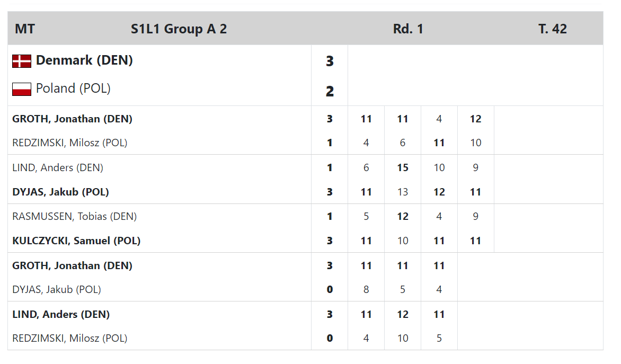
Task: Select GROTH, Jonathan in fourth match
Action: [x=72, y=265]
